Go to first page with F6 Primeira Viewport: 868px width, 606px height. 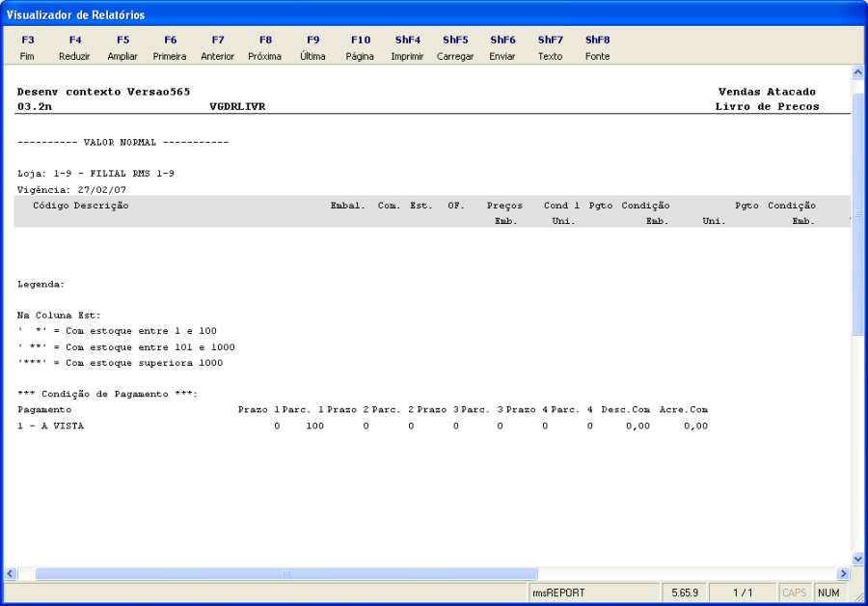click(170, 47)
